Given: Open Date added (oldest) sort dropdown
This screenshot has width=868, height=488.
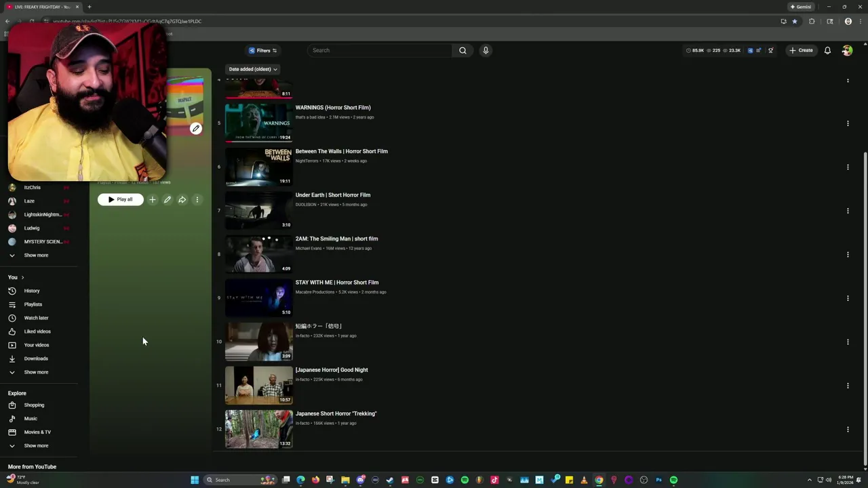Looking at the screenshot, I should [252, 69].
